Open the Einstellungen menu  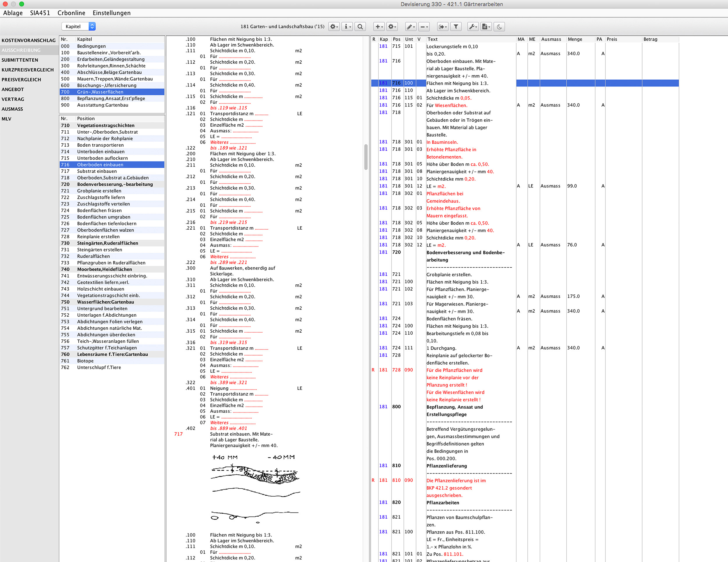112,13
